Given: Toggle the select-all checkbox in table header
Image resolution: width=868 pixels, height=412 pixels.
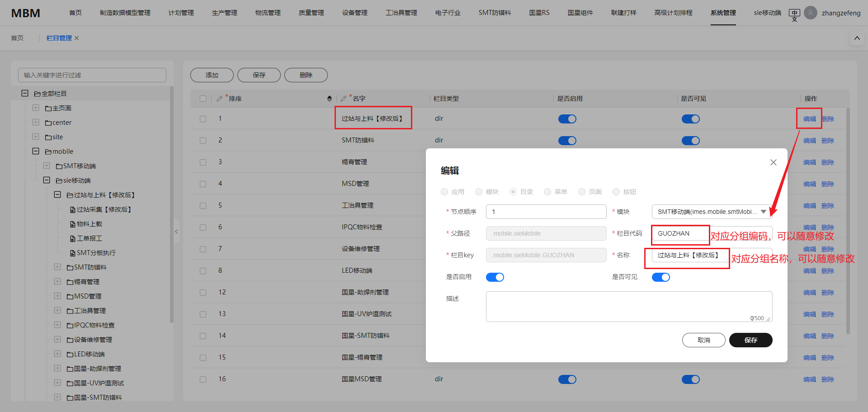Looking at the screenshot, I should coord(203,99).
